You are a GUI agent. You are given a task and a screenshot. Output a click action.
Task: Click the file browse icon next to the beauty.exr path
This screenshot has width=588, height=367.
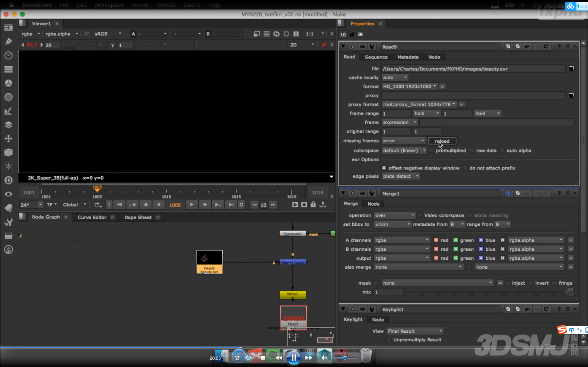tap(571, 69)
